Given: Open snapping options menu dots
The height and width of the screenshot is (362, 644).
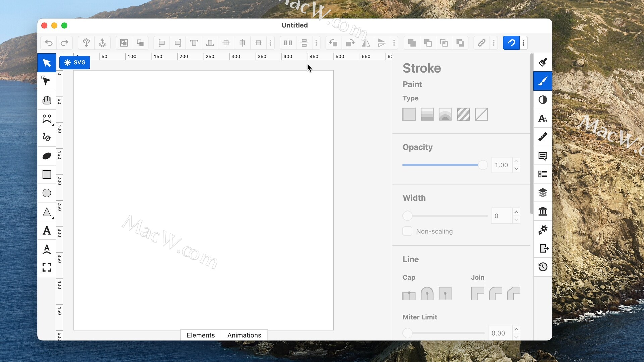Looking at the screenshot, I should tap(523, 43).
